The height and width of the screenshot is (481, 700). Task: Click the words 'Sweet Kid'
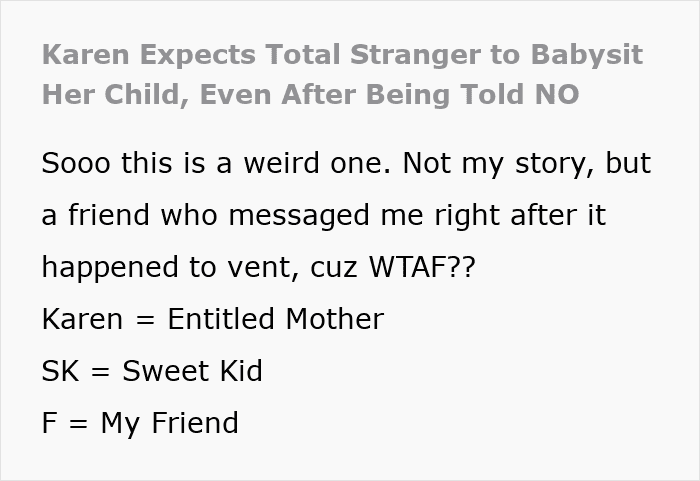[192, 371]
